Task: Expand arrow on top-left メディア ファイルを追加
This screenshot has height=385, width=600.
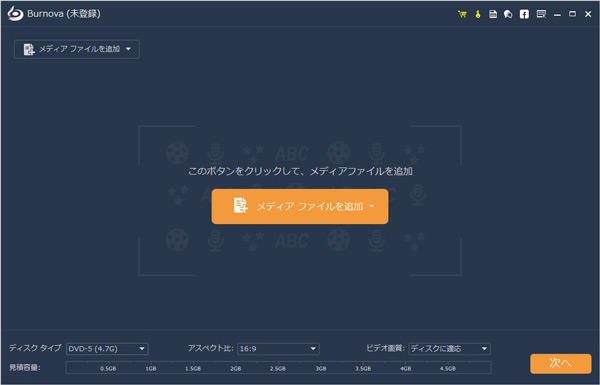Action: 128,49
